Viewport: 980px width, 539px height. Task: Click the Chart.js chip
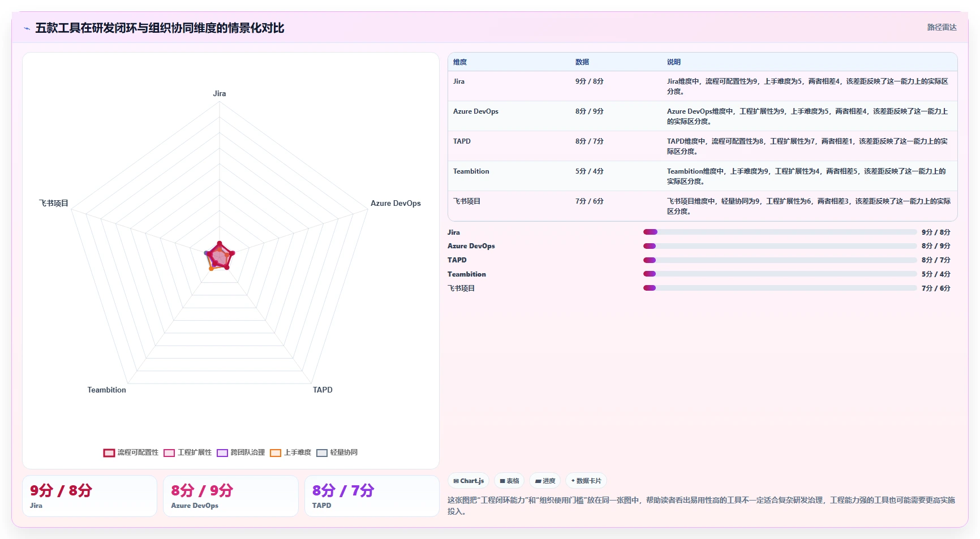click(x=468, y=481)
